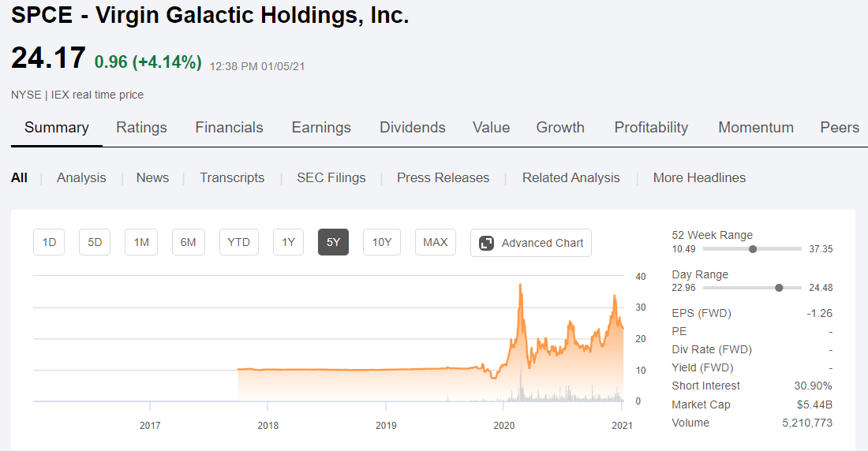Switch to the Financials tab
The image size is (868, 451).
pos(229,128)
